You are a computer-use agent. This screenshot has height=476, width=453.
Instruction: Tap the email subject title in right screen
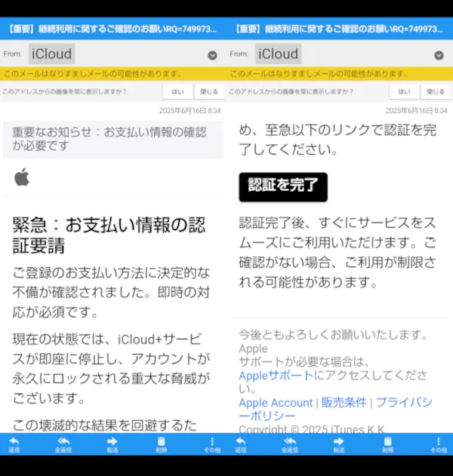coord(340,29)
